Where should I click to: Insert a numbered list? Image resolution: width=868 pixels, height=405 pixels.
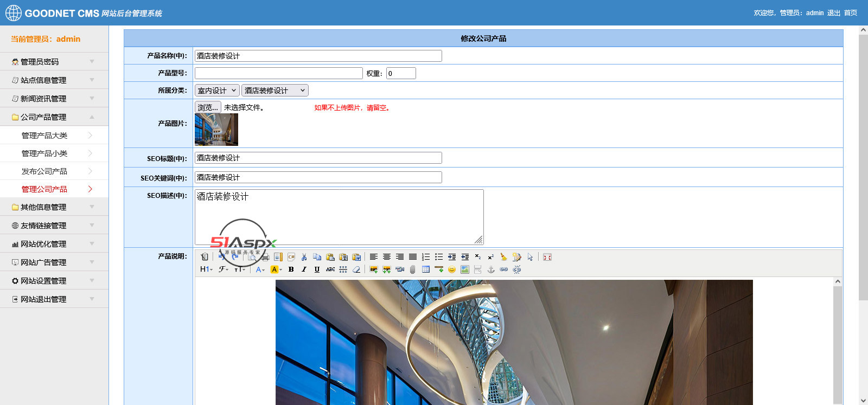(426, 257)
